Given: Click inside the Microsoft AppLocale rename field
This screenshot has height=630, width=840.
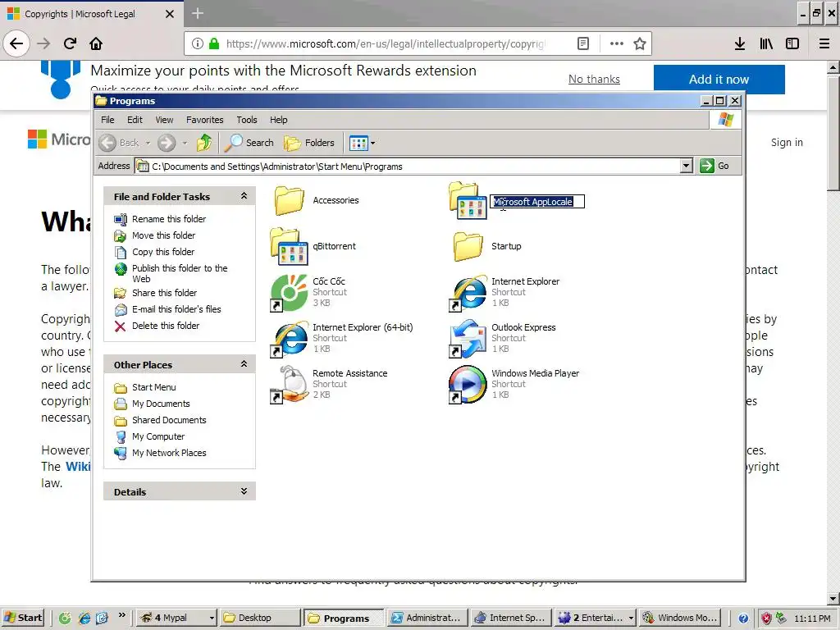Looking at the screenshot, I should [537, 202].
